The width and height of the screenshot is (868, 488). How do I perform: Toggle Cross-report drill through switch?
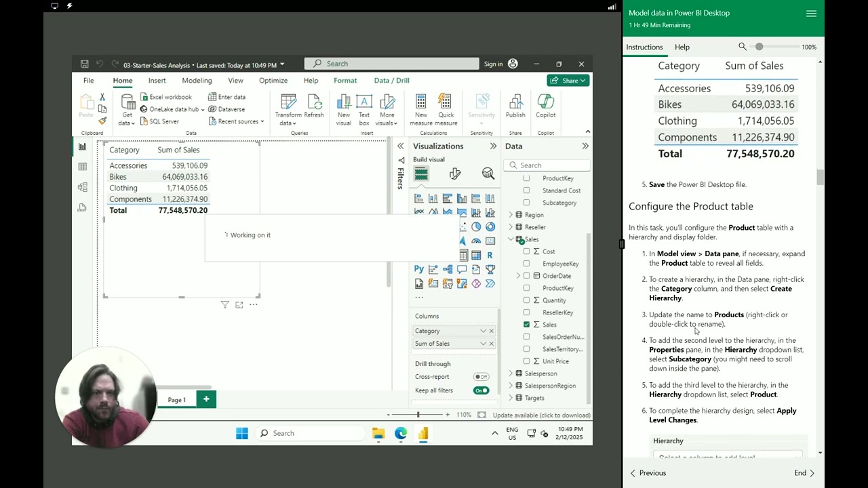pos(481,377)
